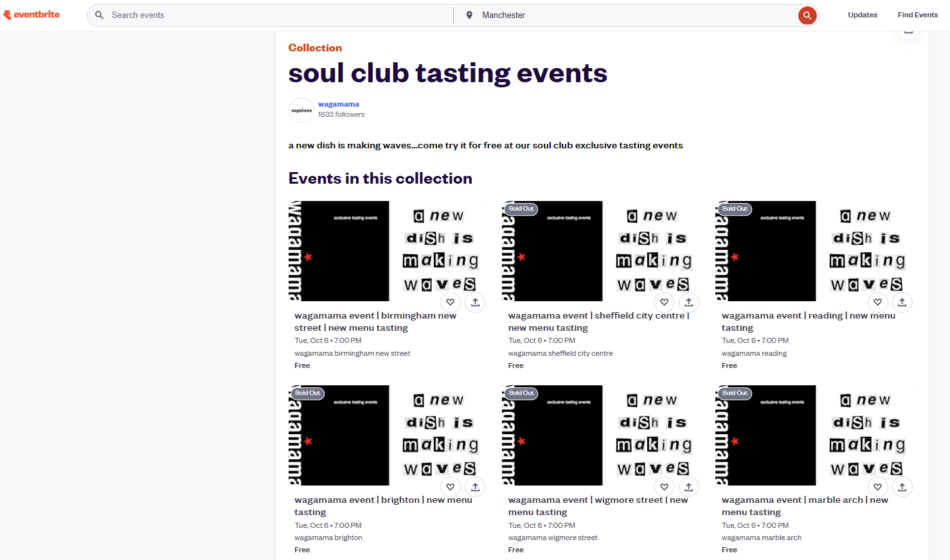Click 'wagamama sheffield city centre' venue text

pos(560,353)
